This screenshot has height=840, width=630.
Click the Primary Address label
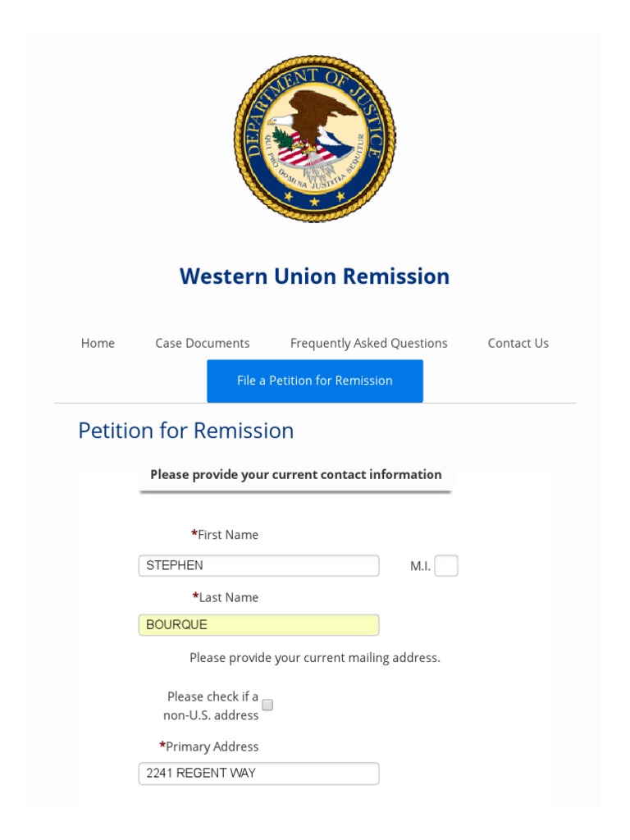(209, 746)
